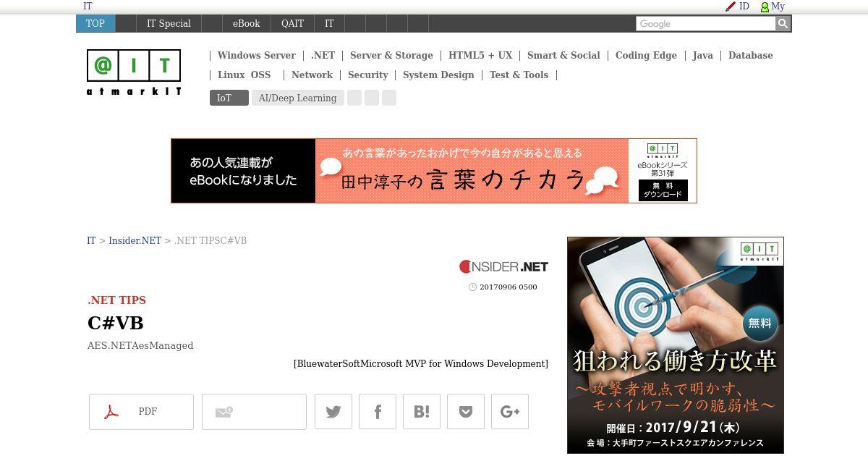Click the My page link

pyautogui.click(x=778, y=7)
